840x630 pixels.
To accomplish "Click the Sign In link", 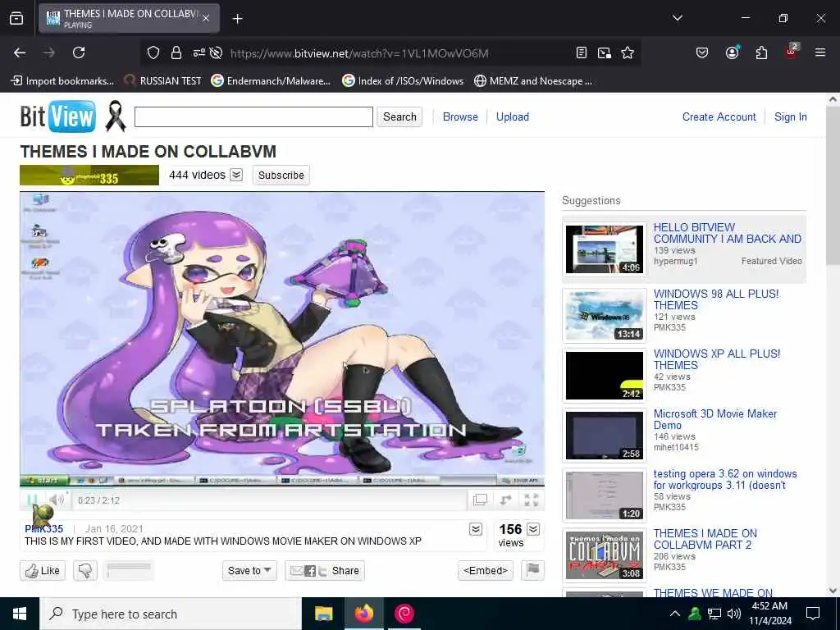I will click(x=790, y=116).
